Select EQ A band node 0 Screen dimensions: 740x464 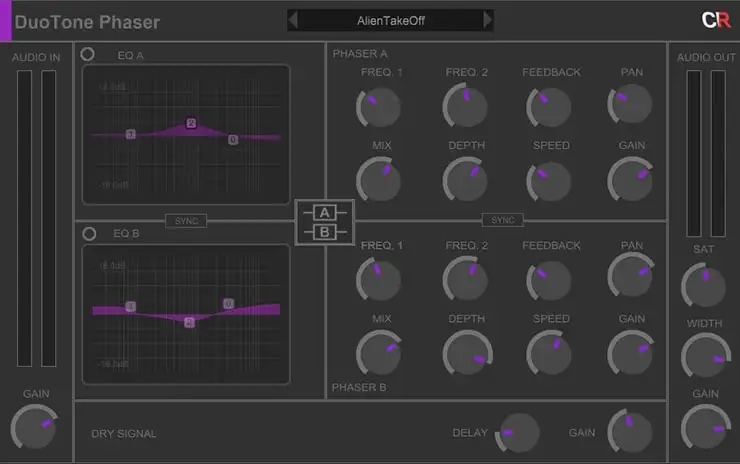point(233,139)
